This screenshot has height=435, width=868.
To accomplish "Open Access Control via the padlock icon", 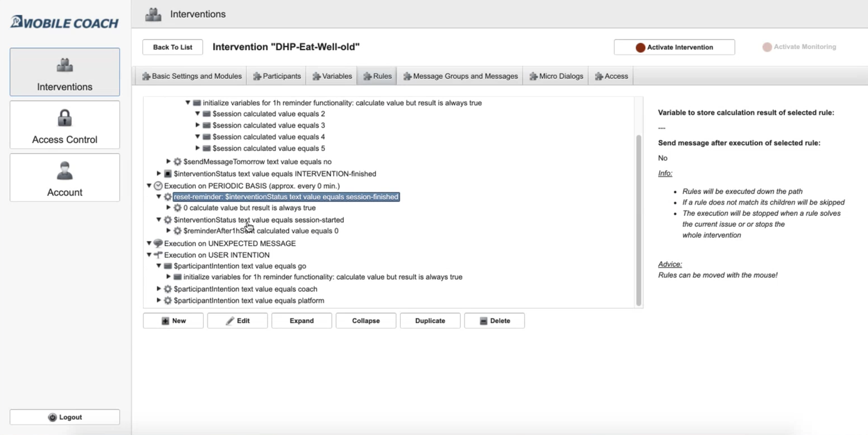I will pos(65,118).
